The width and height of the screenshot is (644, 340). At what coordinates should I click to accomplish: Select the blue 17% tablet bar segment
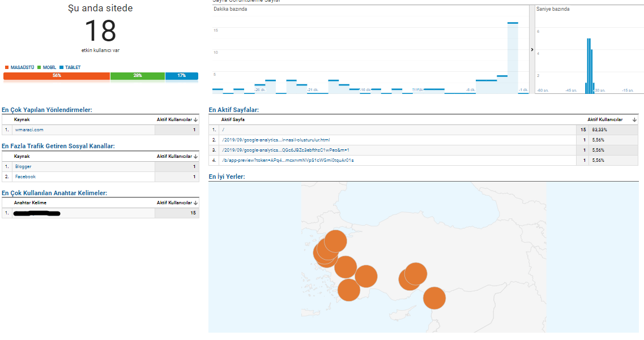coord(182,76)
